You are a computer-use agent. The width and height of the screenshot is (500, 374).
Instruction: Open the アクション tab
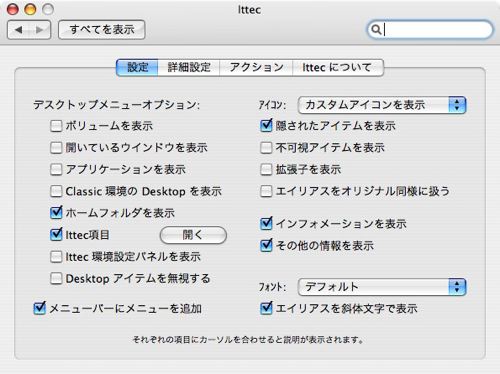coord(256,67)
